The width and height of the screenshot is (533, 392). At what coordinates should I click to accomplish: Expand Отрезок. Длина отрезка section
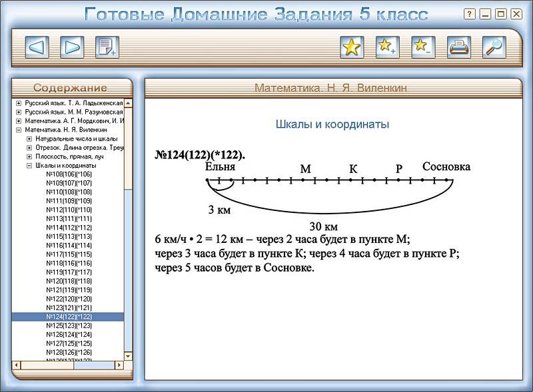point(29,148)
